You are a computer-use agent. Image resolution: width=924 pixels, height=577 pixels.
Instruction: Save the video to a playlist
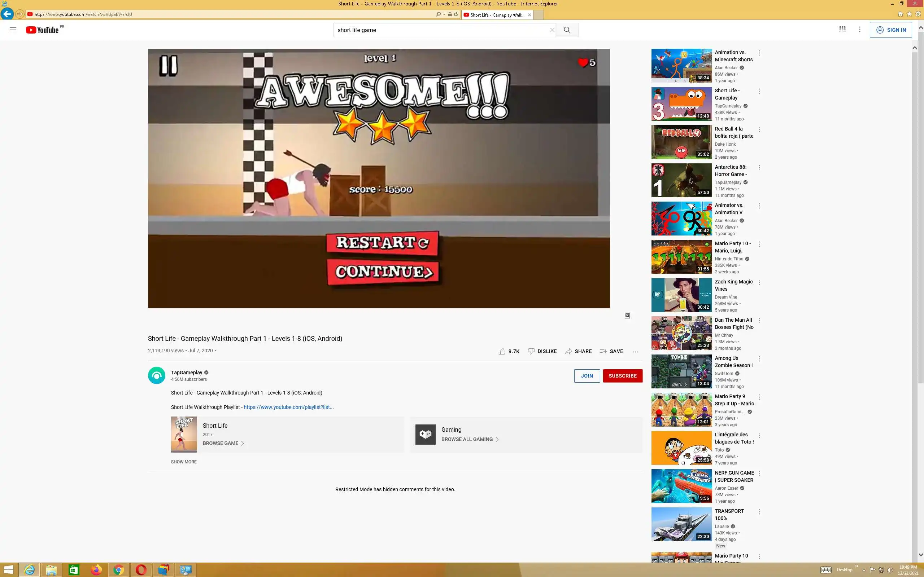point(611,351)
